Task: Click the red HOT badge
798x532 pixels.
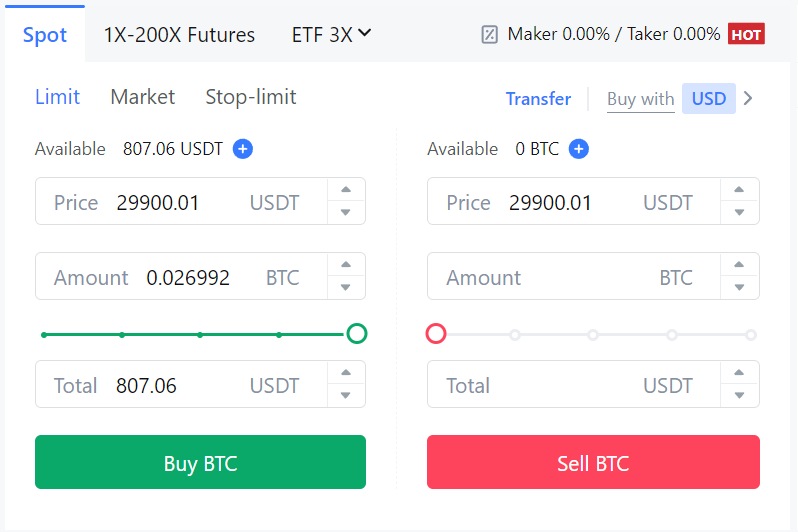Action: pyautogui.click(x=746, y=34)
